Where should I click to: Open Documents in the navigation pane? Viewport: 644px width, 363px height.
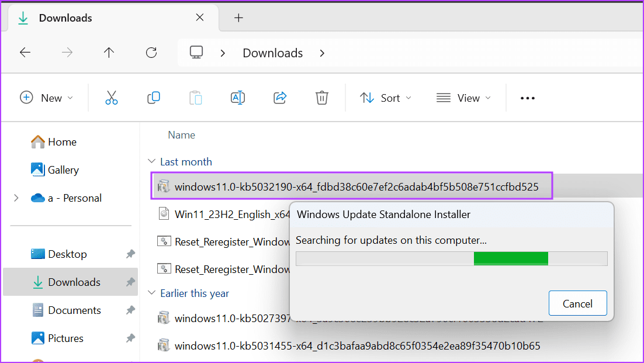click(66, 310)
